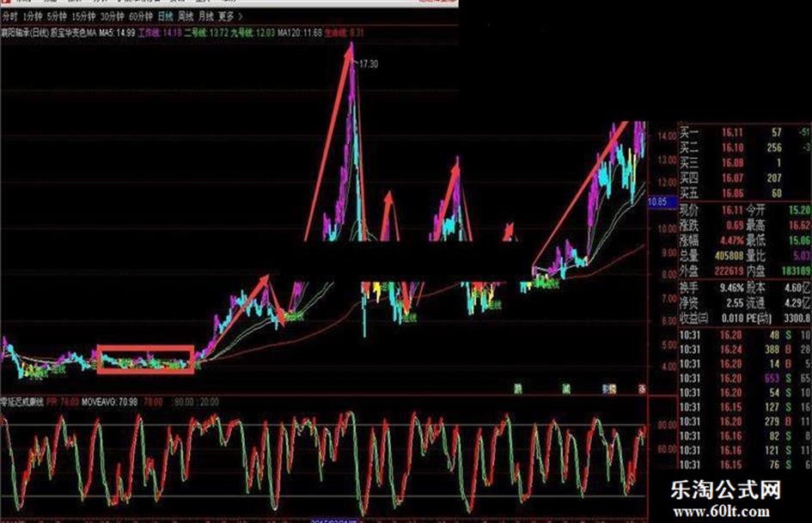Click the 内盘 value 183189

pyautogui.click(x=796, y=271)
